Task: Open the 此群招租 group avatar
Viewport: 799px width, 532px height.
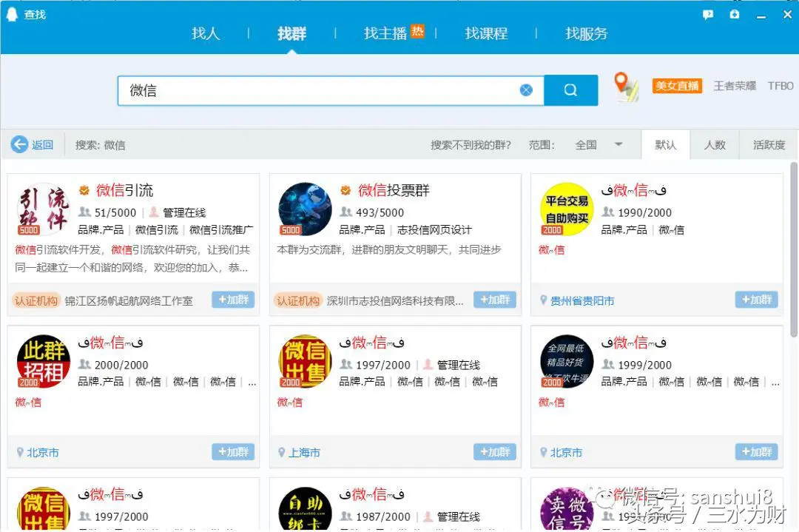Action: [x=44, y=361]
